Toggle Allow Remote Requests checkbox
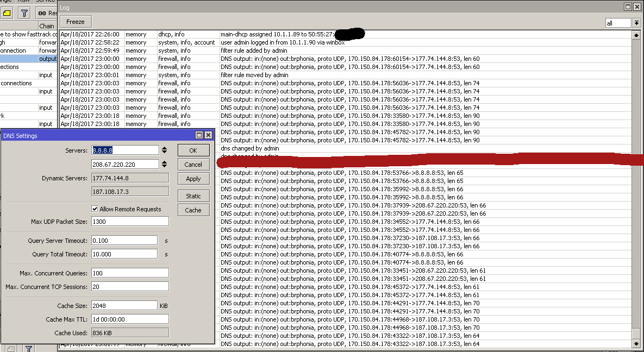 (95, 209)
